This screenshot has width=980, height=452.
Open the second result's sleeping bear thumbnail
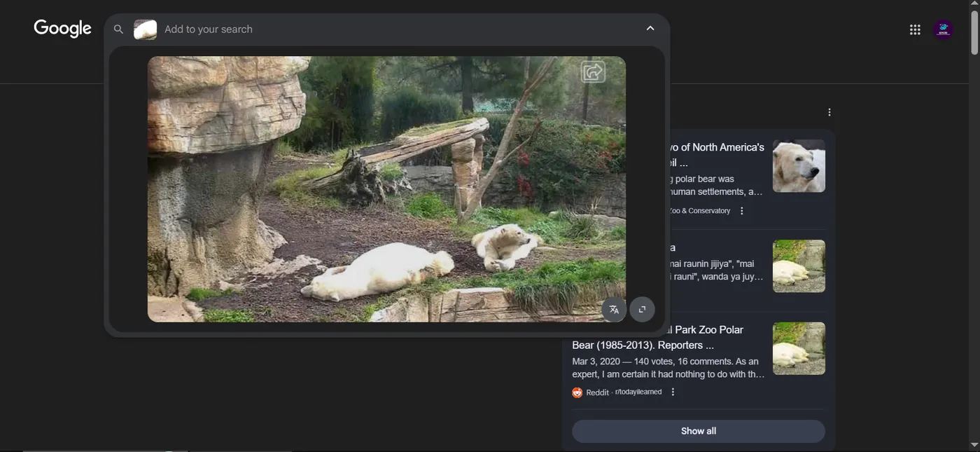(x=799, y=266)
